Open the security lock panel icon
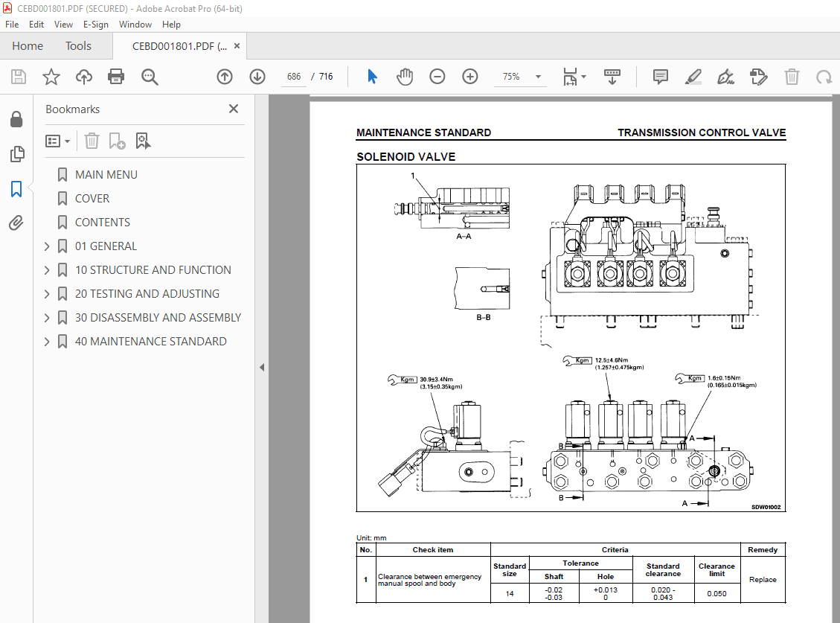This screenshot has height=623, width=840. [16, 119]
